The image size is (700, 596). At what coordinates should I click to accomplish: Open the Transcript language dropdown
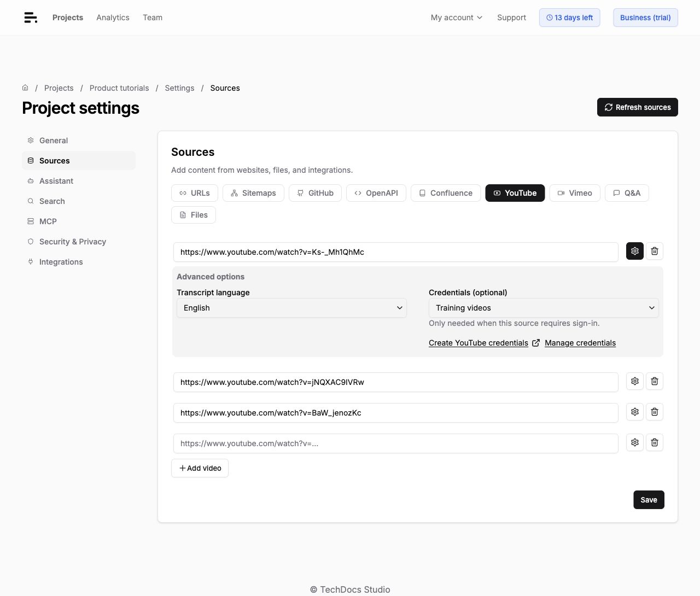pyautogui.click(x=291, y=308)
